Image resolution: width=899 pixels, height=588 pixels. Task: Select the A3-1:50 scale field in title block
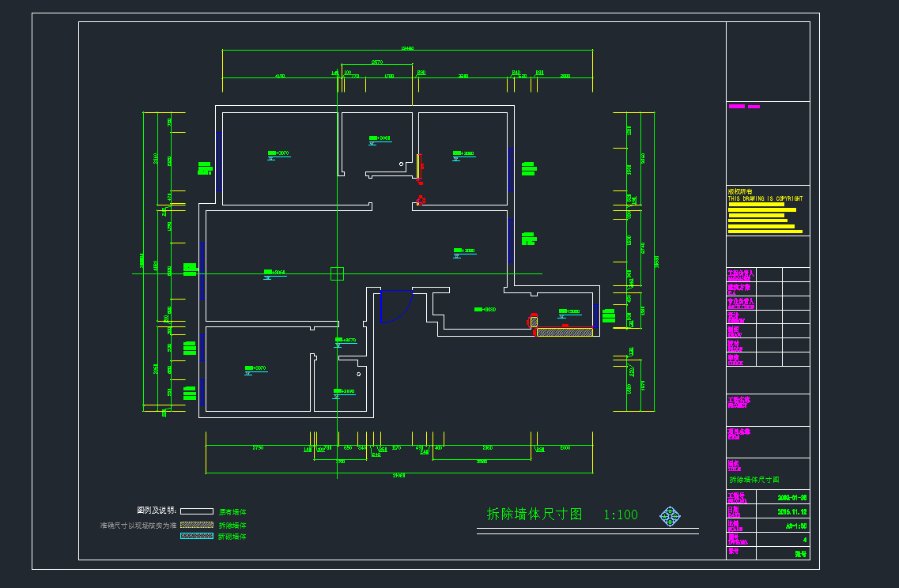[x=795, y=526]
